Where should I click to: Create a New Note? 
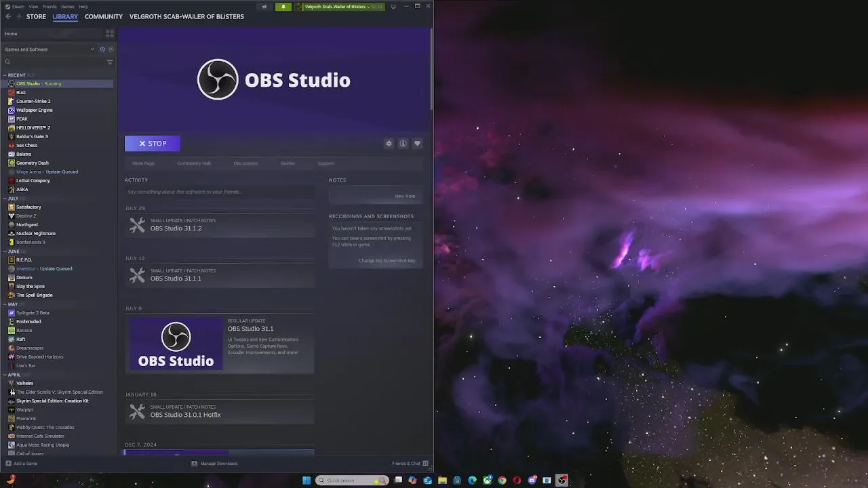[405, 197]
